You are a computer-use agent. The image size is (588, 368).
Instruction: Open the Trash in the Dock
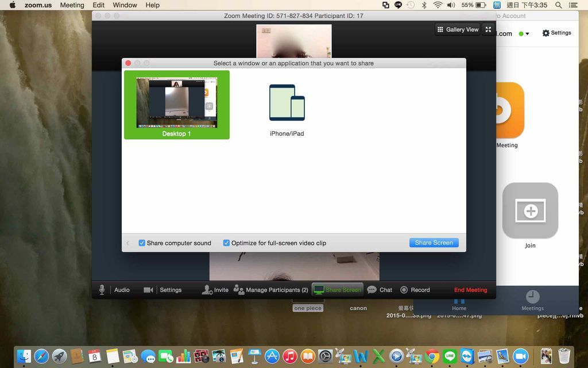pyautogui.click(x=564, y=356)
